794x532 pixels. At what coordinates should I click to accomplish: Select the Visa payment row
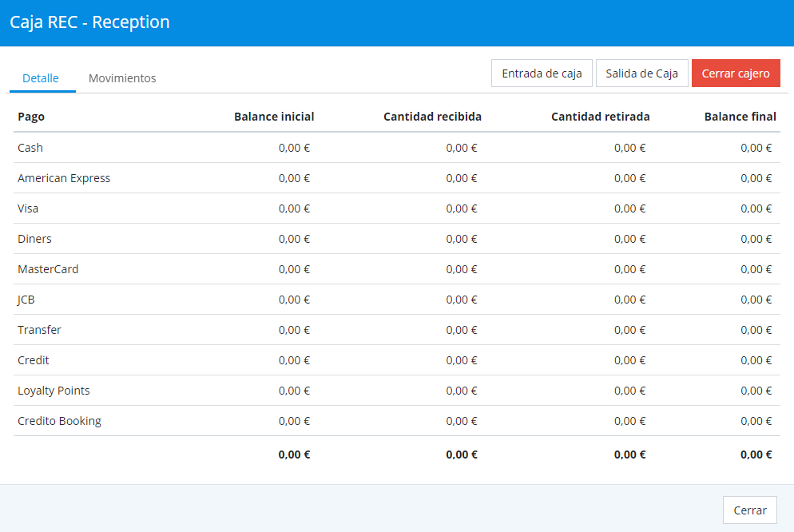click(x=28, y=208)
